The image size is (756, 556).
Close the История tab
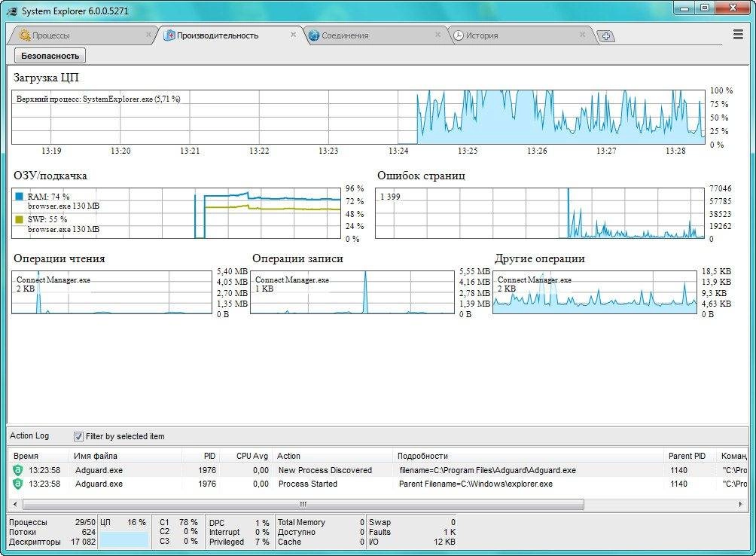pos(582,35)
